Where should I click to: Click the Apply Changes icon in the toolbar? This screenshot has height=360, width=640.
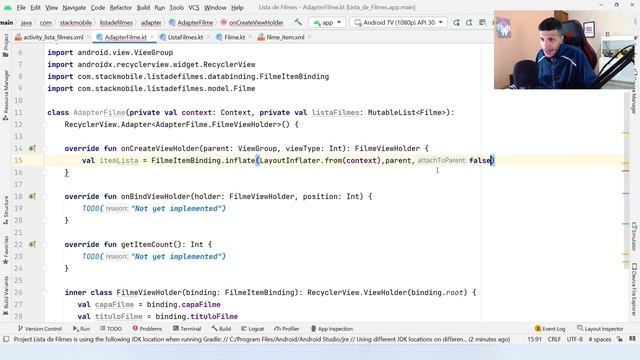click(469, 22)
